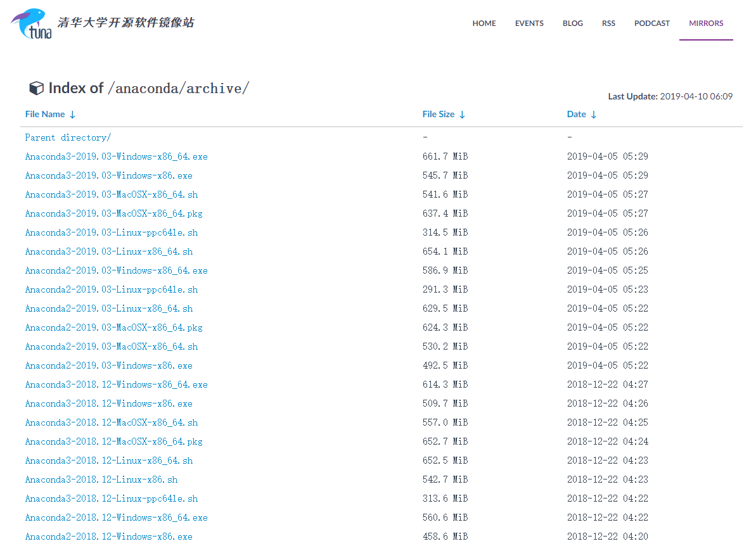
Task: Download Anaconda2-2019.03-Linux-x86_64.sh
Action: tap(109, 308)
